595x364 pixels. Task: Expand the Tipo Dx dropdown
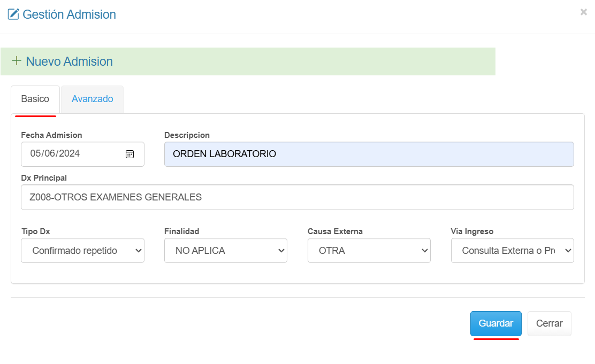[x=82, y=250]
